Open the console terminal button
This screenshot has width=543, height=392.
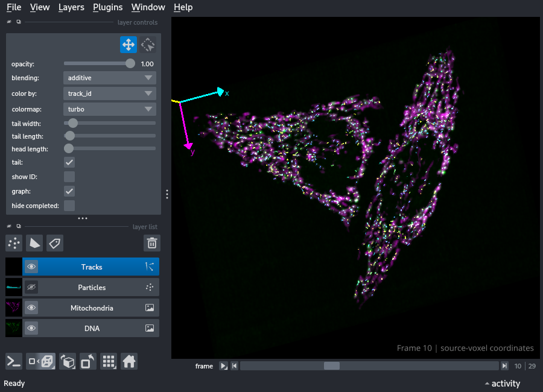pyautogui.click(x=14, y=361)
